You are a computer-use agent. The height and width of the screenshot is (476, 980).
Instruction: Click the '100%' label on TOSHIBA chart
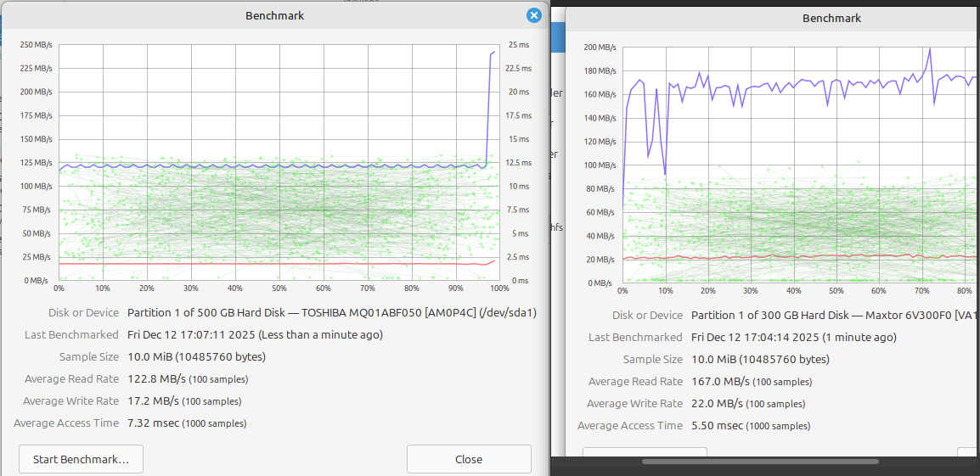(498, 288)
